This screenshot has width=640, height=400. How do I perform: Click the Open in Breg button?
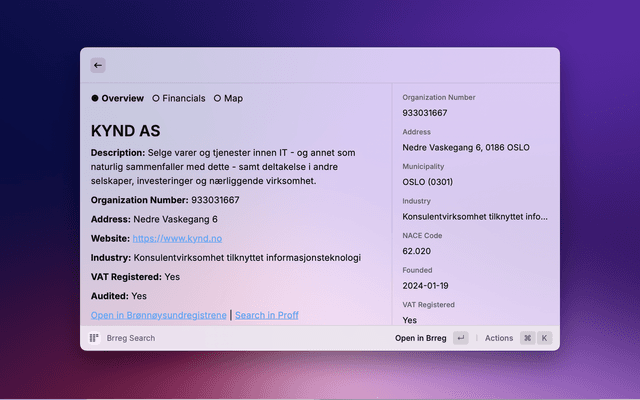coord(420,338)
